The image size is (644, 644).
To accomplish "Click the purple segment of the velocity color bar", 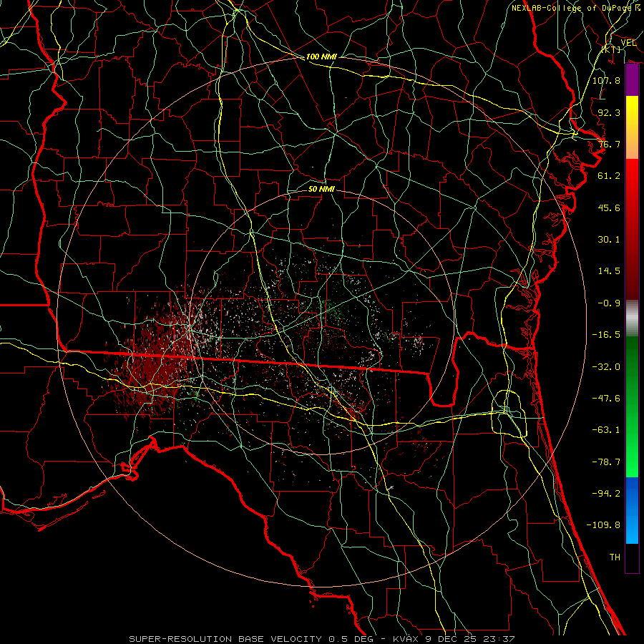I will (632, 80).
